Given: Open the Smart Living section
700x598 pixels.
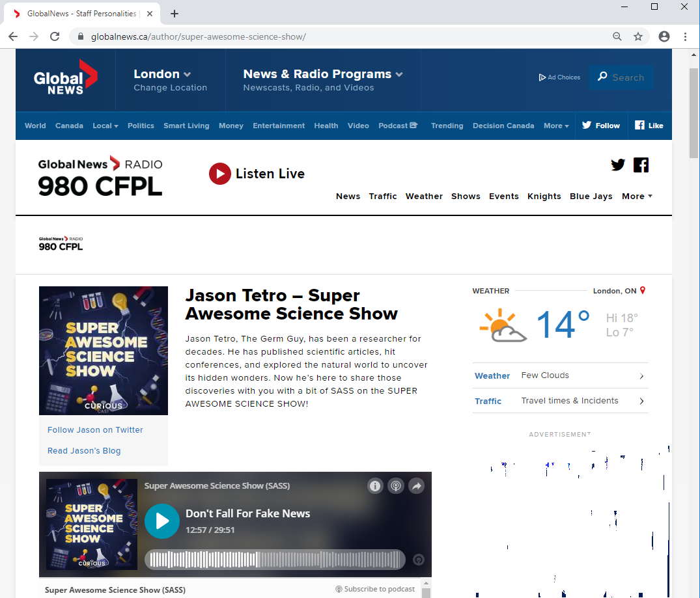Looking at the screenshot, I should 186,126.
